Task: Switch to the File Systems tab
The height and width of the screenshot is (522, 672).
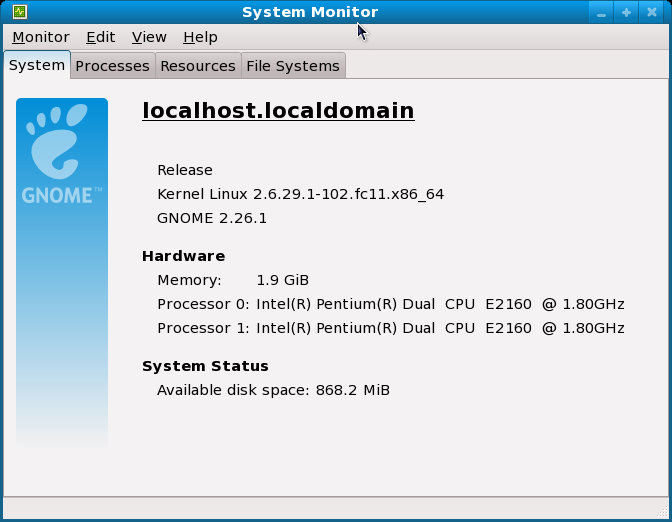Action: pyautogui.click(x=293, y=66)
